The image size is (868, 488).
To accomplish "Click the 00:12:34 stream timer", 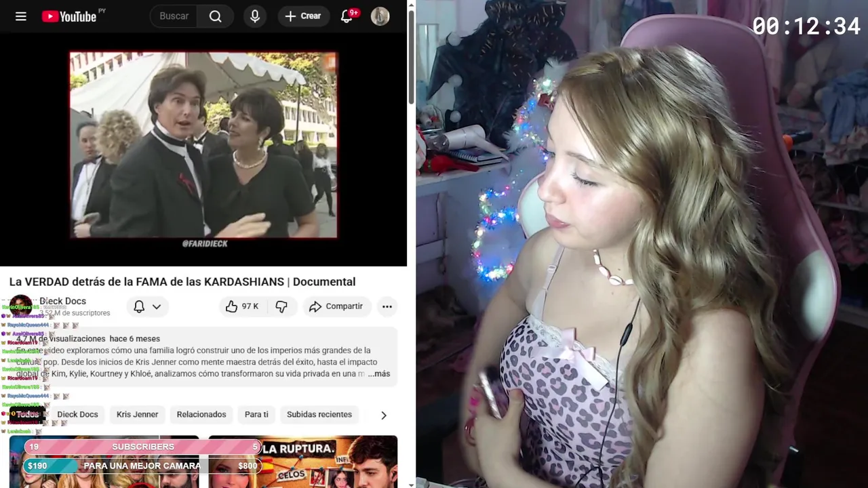I will coord(806,26).
